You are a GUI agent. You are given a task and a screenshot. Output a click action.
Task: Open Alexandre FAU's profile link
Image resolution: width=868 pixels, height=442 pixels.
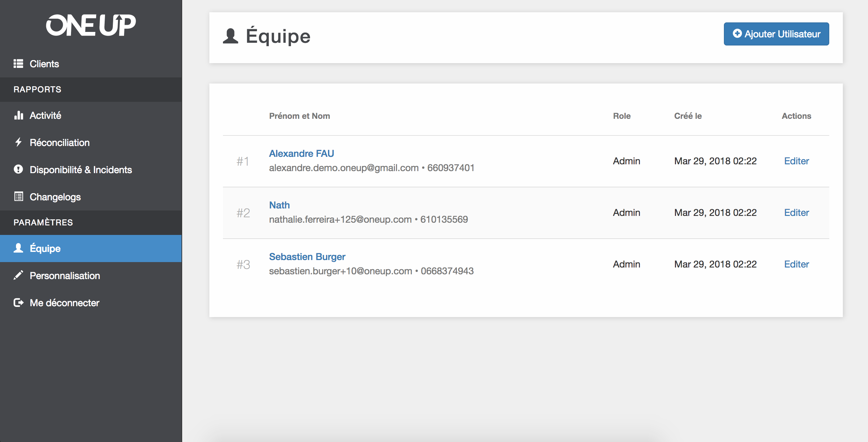click(301, 153)
